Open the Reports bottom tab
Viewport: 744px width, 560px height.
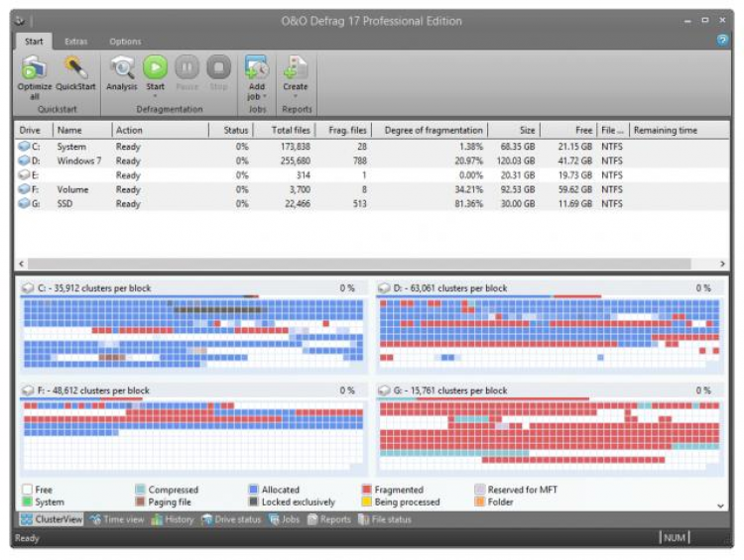(x=329, y=519)
